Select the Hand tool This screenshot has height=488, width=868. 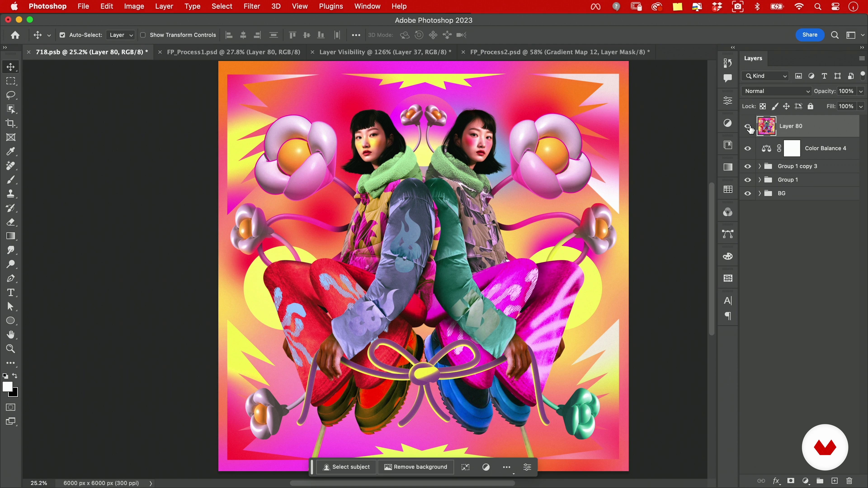(x=11, y=334)
